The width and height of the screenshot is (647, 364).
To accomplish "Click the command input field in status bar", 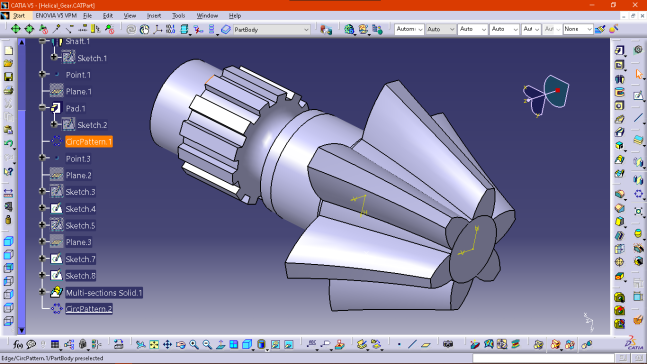I will pyautogui.click(x=543, y=358).
